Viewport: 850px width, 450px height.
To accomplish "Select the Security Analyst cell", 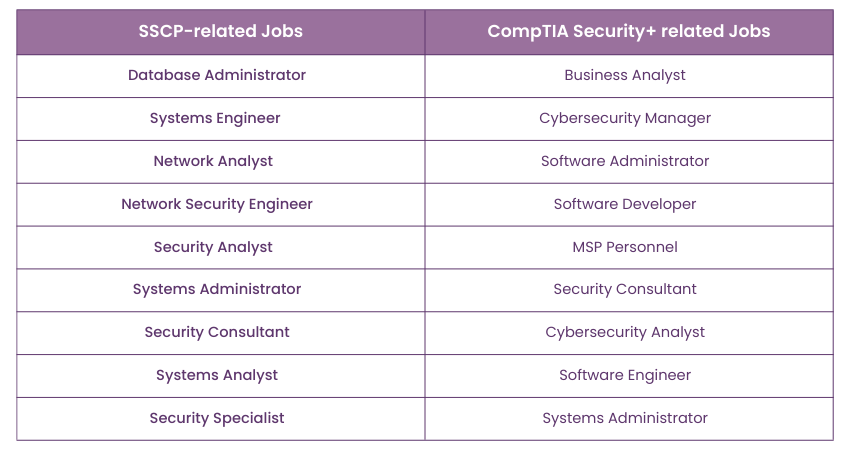I will click(213, 247).
